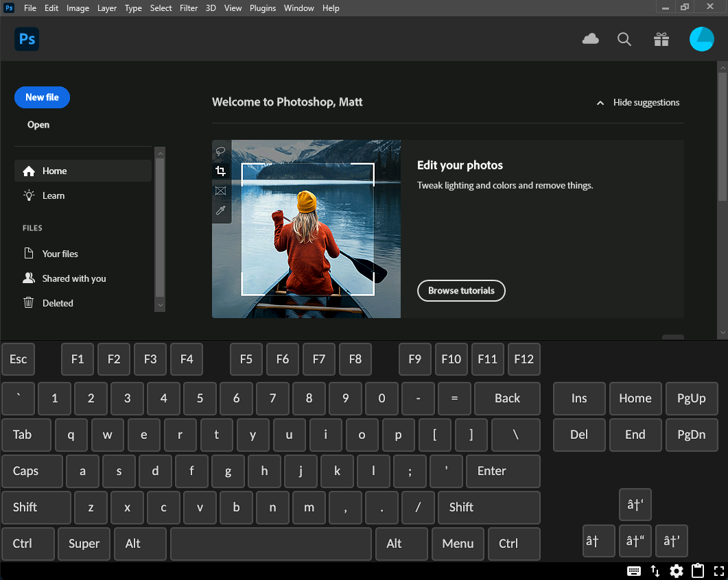The height and width of the screenshot is (580, 728).
Task: Toggle fullscreen icon in bottom bar
Action: tap(719, 571)
